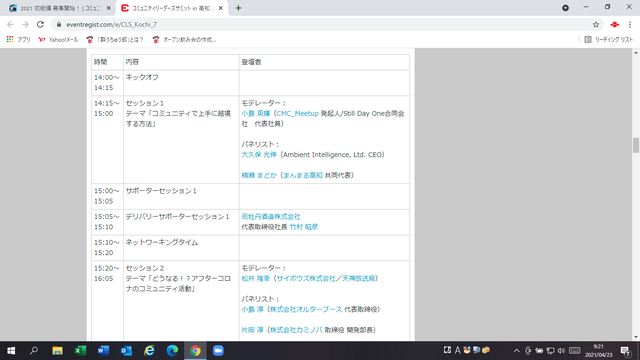
Task: Open the taskbar clock showing 9:21
Action: 598,351
